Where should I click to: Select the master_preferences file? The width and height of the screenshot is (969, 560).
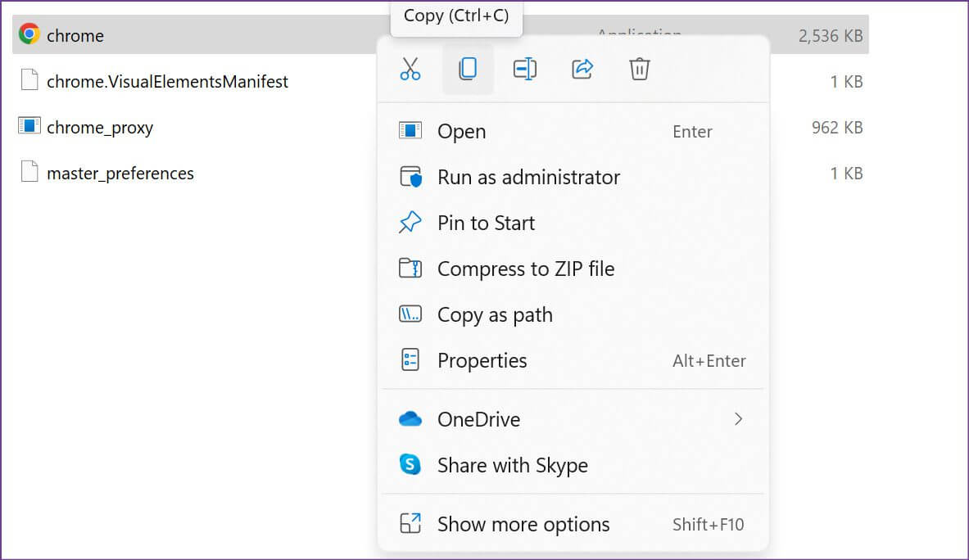pyautogui.click(x=120, y=174)
